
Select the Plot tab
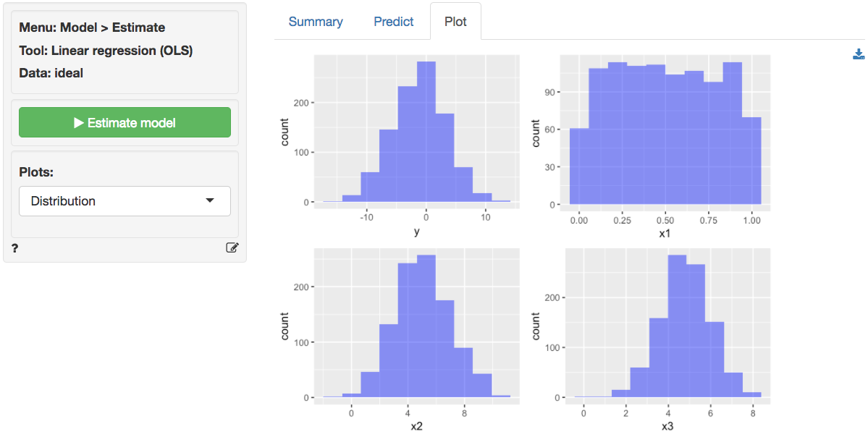tap(455, 22)
